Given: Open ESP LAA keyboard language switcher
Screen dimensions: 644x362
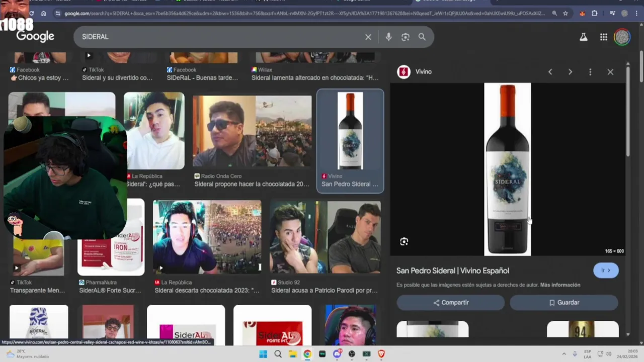Looking at the screenshot, I should [588, 354].
